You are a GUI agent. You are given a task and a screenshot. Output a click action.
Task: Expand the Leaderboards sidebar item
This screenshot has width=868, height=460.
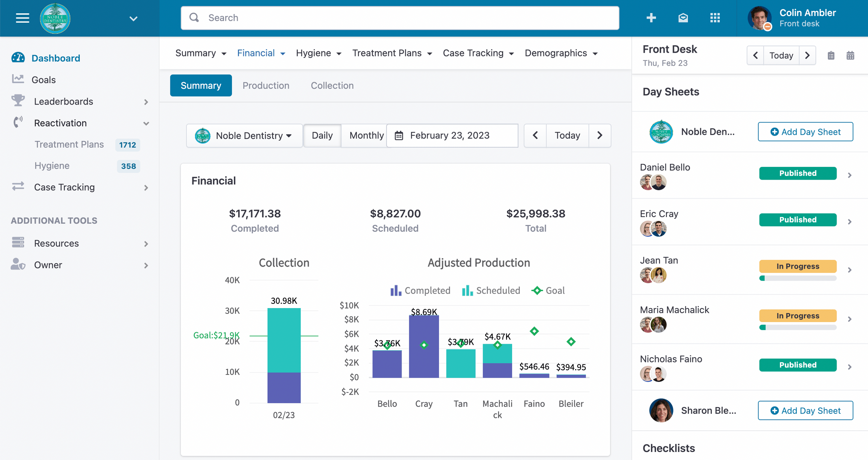(x=146, y=102)
